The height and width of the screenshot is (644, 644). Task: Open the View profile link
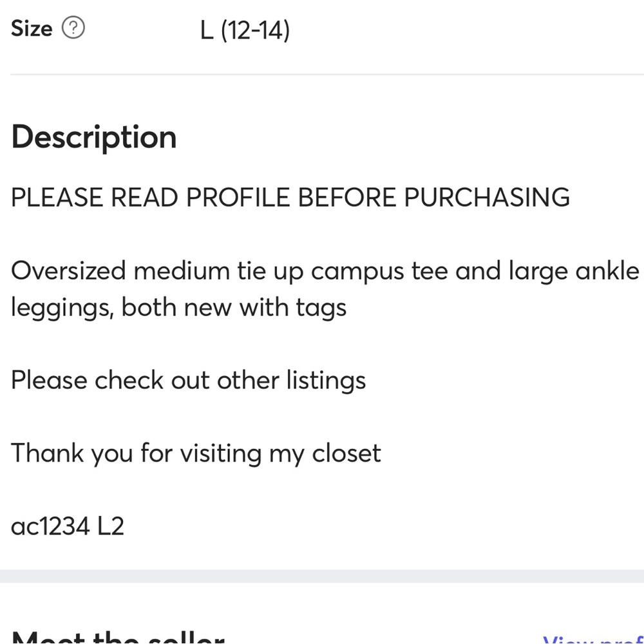click(593, 639)
